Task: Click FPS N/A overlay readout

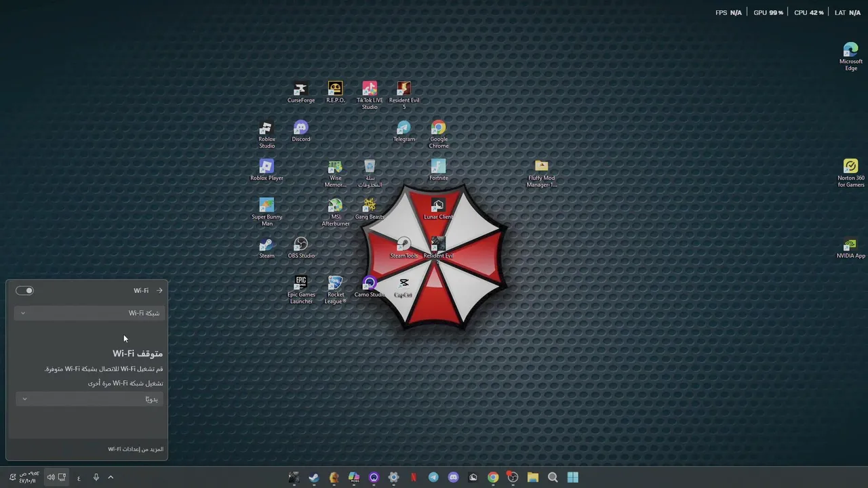Action: tap(729, 13)
